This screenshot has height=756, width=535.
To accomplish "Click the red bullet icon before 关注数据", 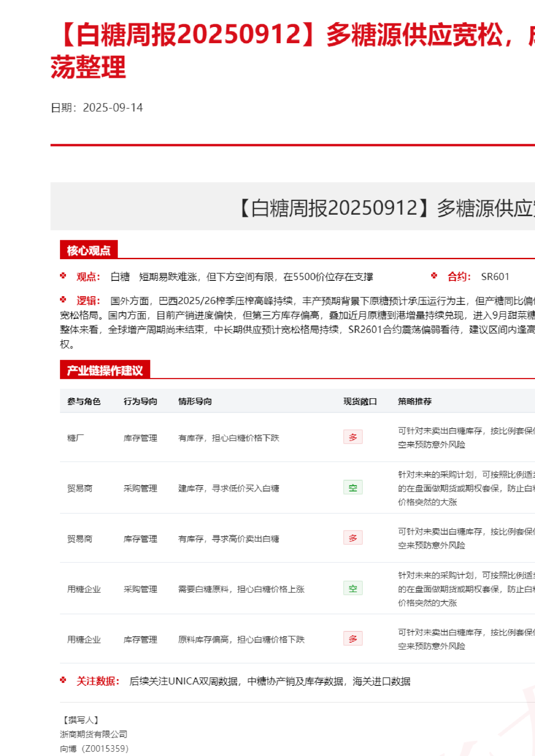I will click(x=63, y=680).
